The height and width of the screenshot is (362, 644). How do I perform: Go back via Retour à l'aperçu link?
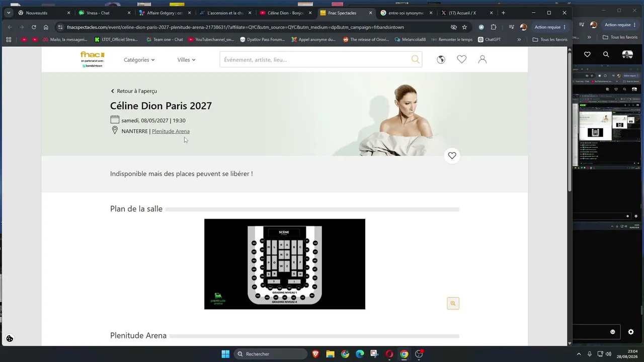pos(134,91)
